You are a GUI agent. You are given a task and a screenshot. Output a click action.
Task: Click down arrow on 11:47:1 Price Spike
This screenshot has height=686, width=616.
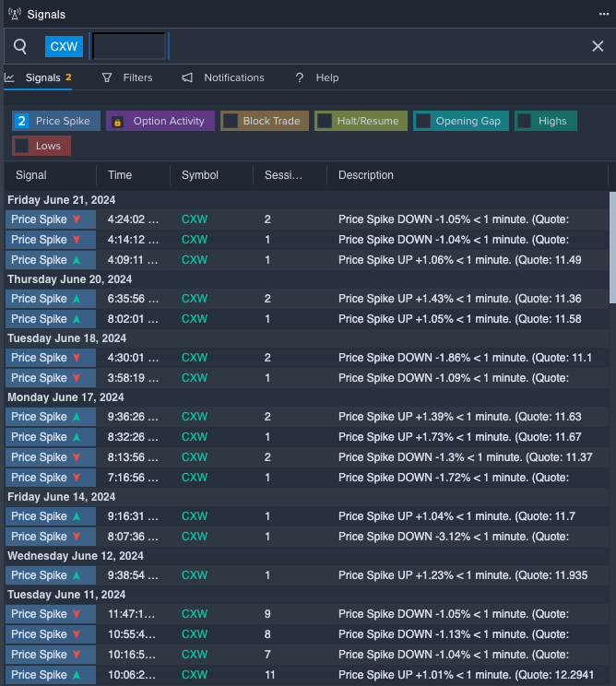tap(77, 614)
